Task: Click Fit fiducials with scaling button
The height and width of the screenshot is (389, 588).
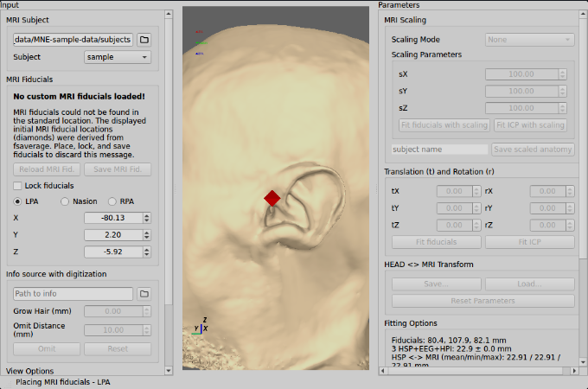Action: pos(444,124)
